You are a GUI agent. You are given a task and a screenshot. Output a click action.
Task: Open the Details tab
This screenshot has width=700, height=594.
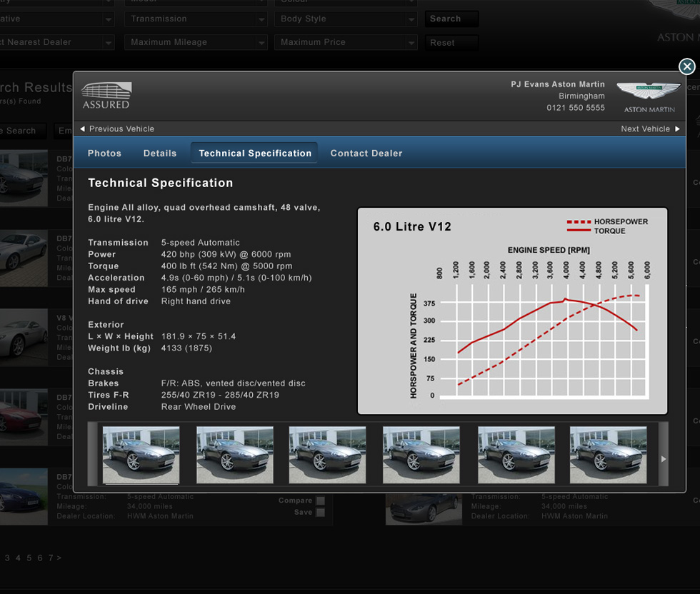[x=159, y=153]
